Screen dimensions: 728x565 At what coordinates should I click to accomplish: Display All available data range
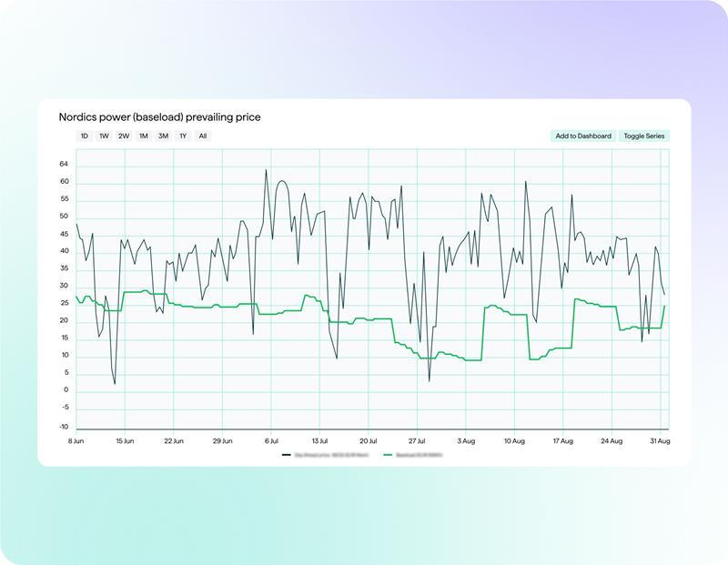(203, 136)
